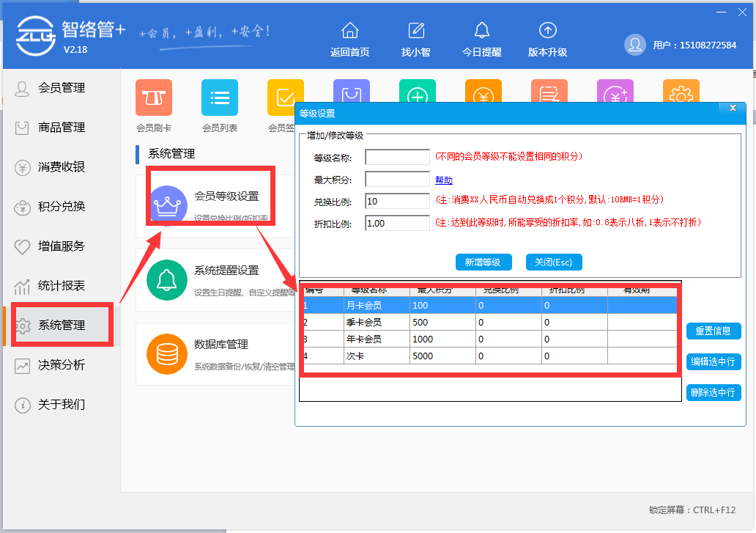Click 版本升级 upload arrow icon
The image size is (756, 533).
coord(548,30)
